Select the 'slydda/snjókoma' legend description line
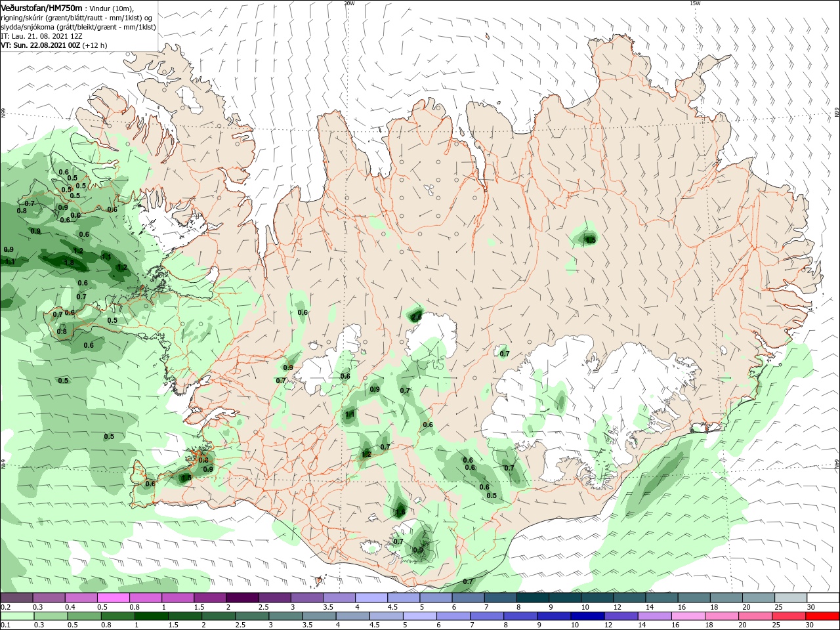 [78, 27]
